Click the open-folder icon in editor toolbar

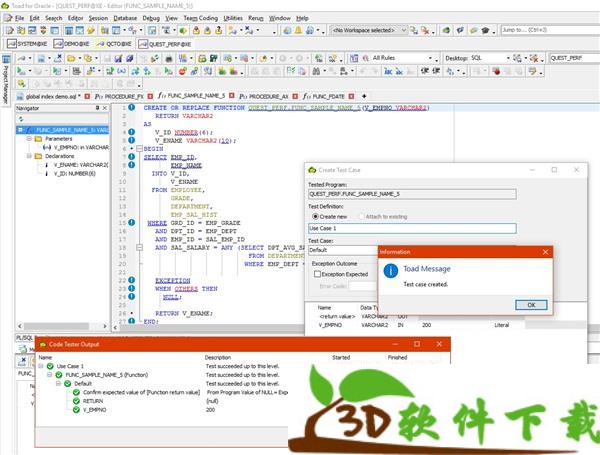pos(71,59)
